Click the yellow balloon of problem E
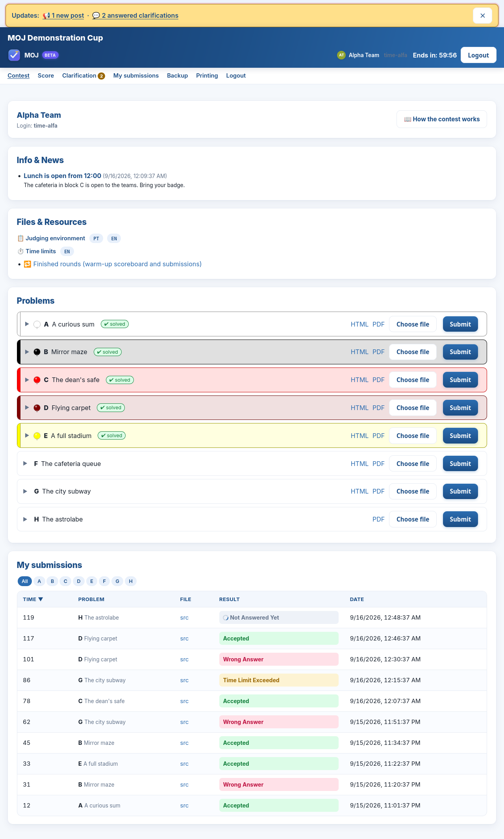The image size is (504, 839). [37, 436]
